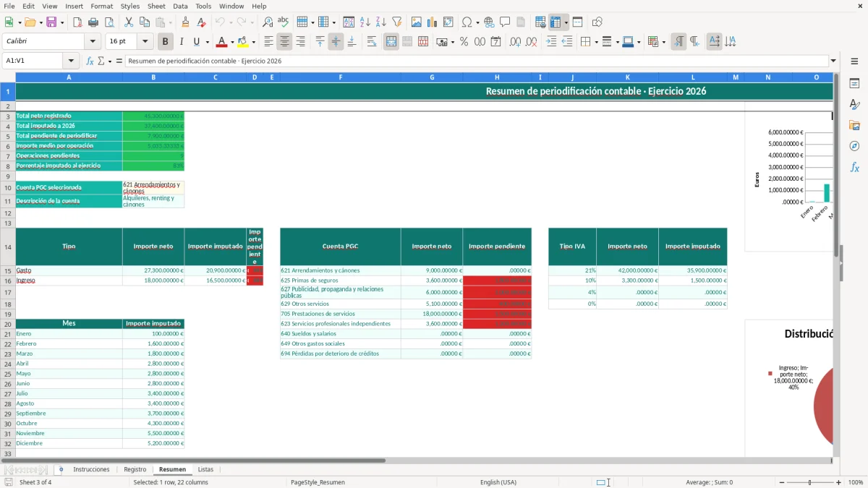
Task: Click the Copy icon
Action: tap(144, 22)
